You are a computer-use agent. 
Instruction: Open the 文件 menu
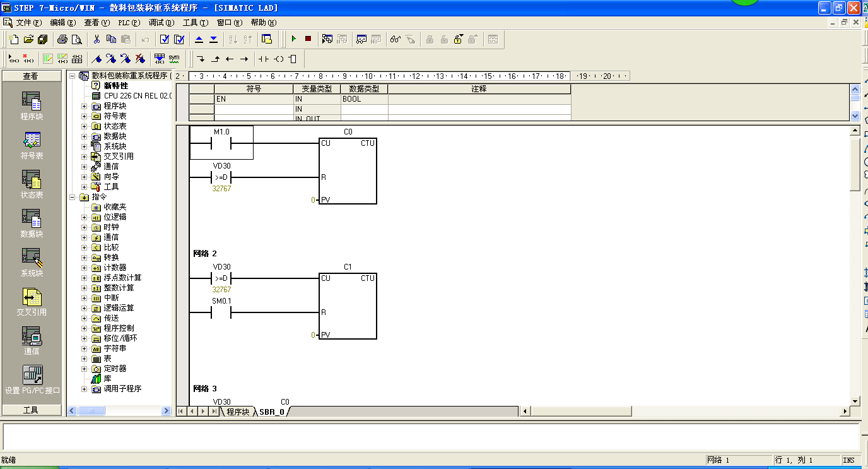coord(28,23)
